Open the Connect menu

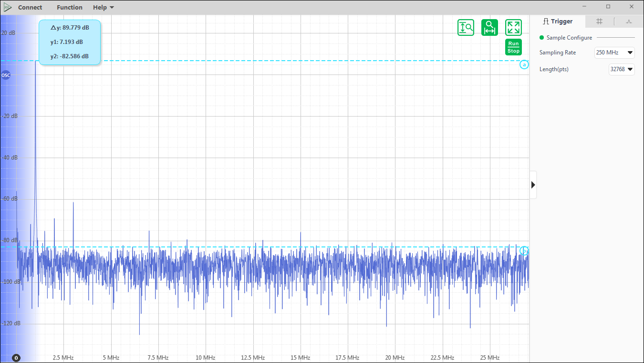[x=30, y=7]
